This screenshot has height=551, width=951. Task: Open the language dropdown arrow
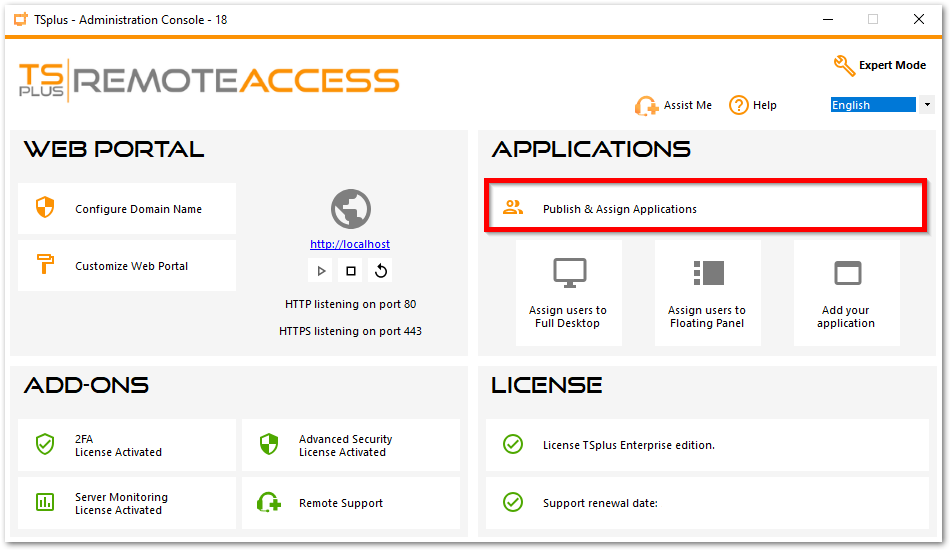pos(927,105)
